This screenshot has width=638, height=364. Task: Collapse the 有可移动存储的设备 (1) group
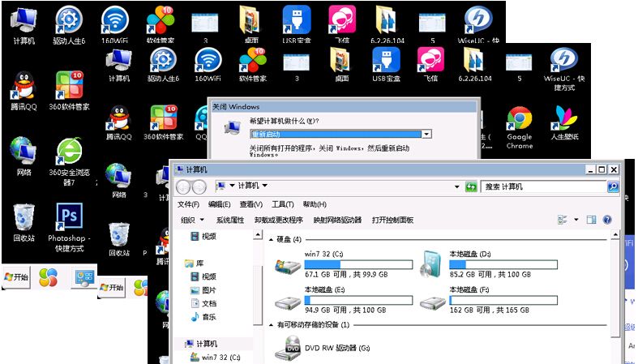(x=272, y=325)
